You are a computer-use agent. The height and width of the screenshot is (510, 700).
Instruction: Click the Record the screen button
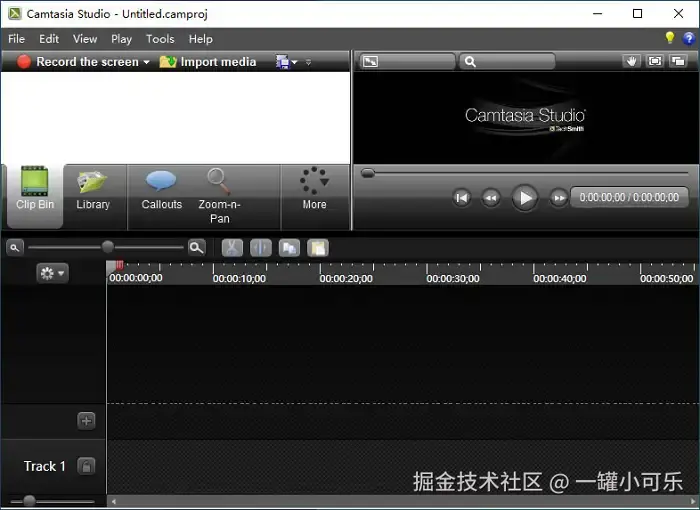78,62
